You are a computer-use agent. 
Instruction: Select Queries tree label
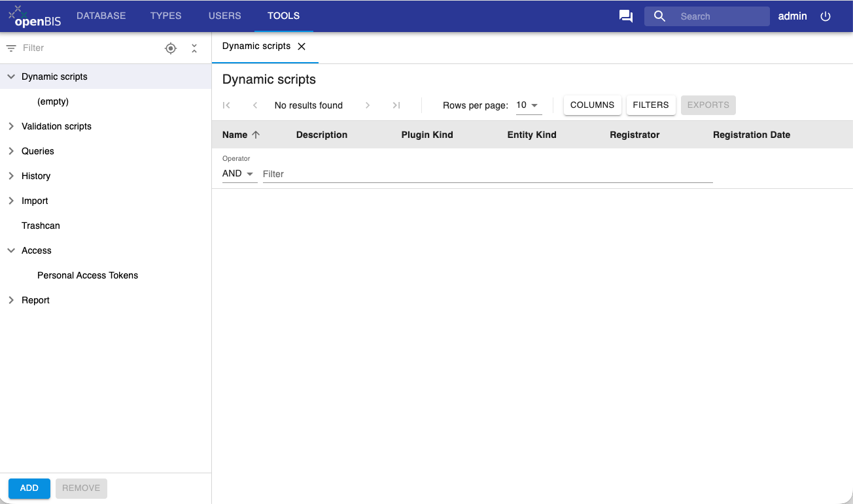pyautogui.click(x=38, y=151)
